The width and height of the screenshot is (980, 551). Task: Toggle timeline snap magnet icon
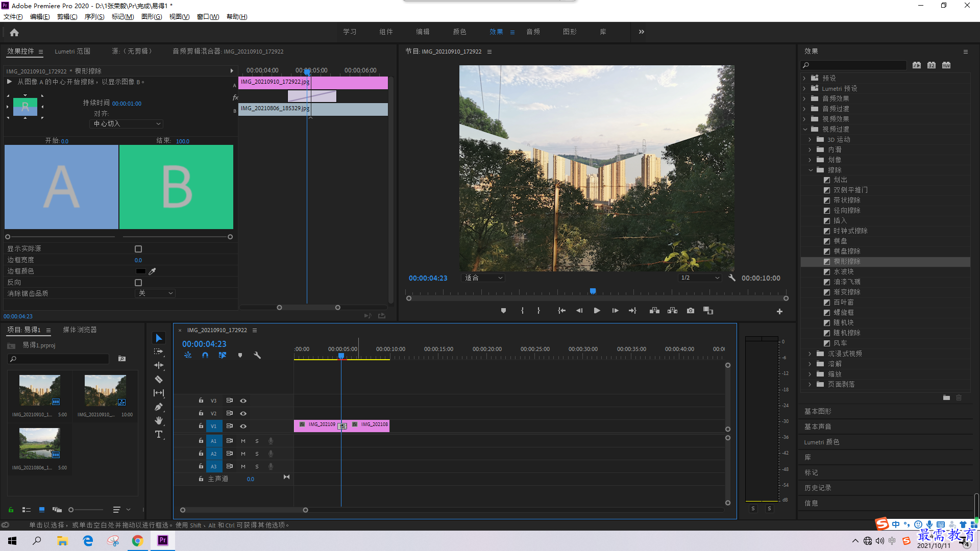(x=205, y=355)
